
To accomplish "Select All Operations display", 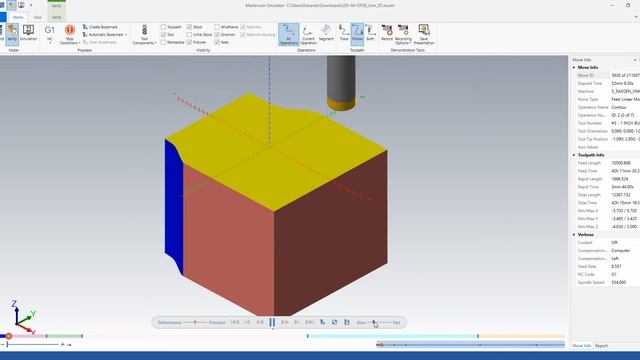I will click(289, 34).
